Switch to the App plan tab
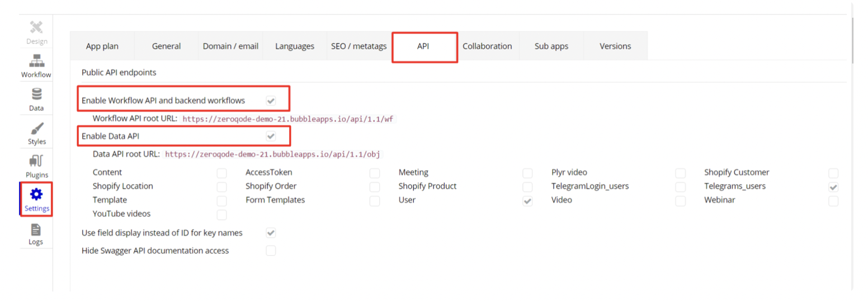 [102, 46]
